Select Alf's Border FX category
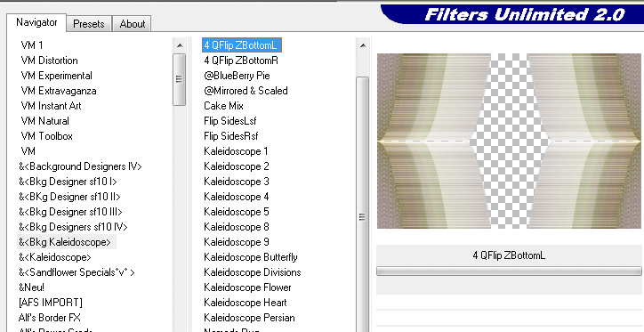644x332 pixels. [50, 318]
